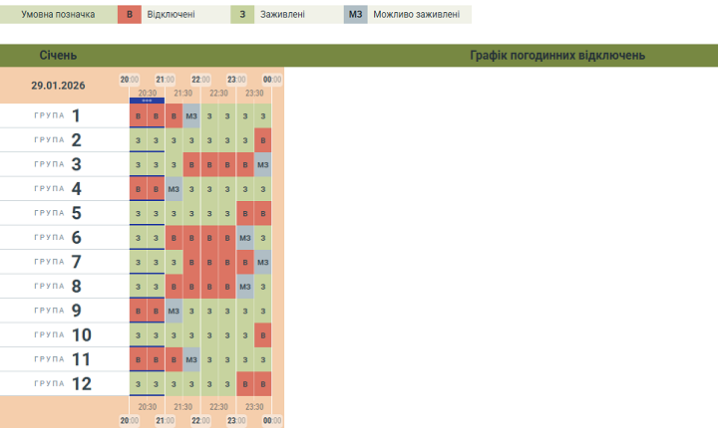This screenshot has height=428, width=718.
Task: Click the Група 8 row label
Action: (60, 287)
